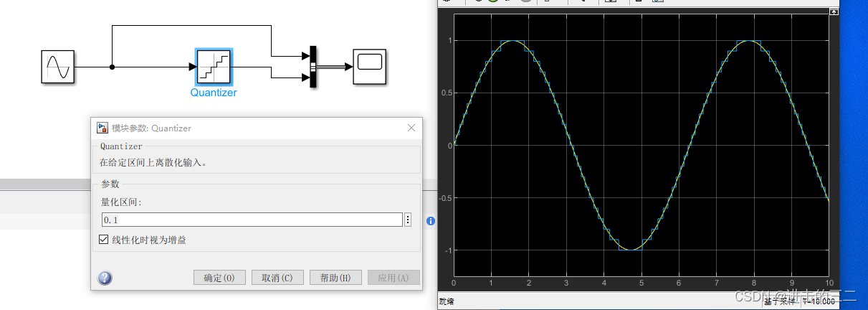Click the blue info icon beside dialog
Viewport: 868px width, 310px height.
click(x=431, y=221)
